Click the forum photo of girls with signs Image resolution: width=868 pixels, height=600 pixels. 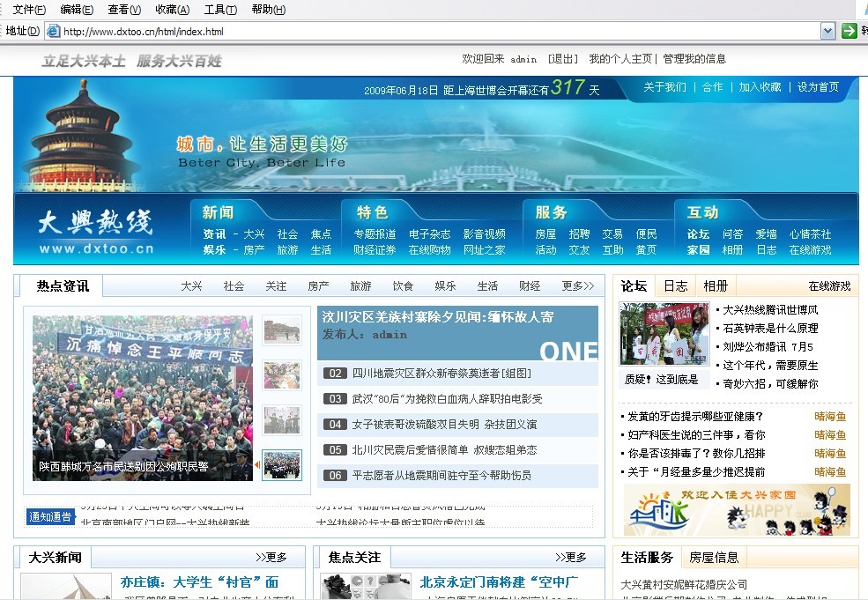tap(664, 334)
